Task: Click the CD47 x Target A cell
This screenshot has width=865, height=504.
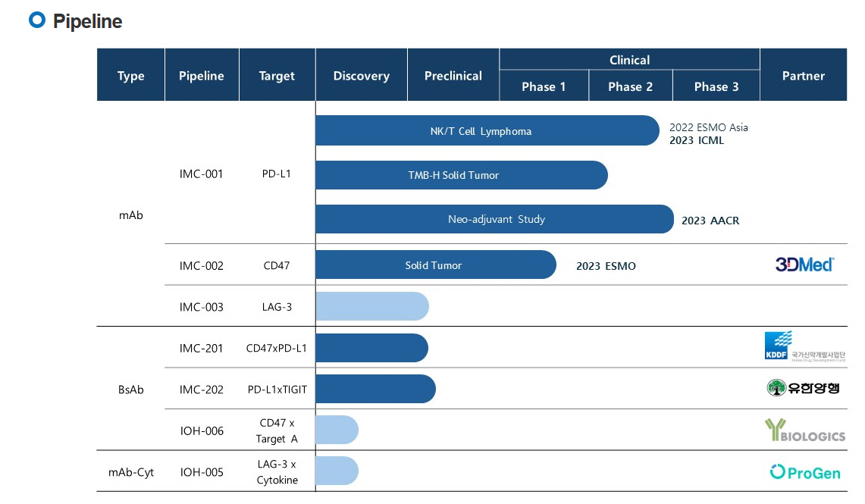Action: 277,430
